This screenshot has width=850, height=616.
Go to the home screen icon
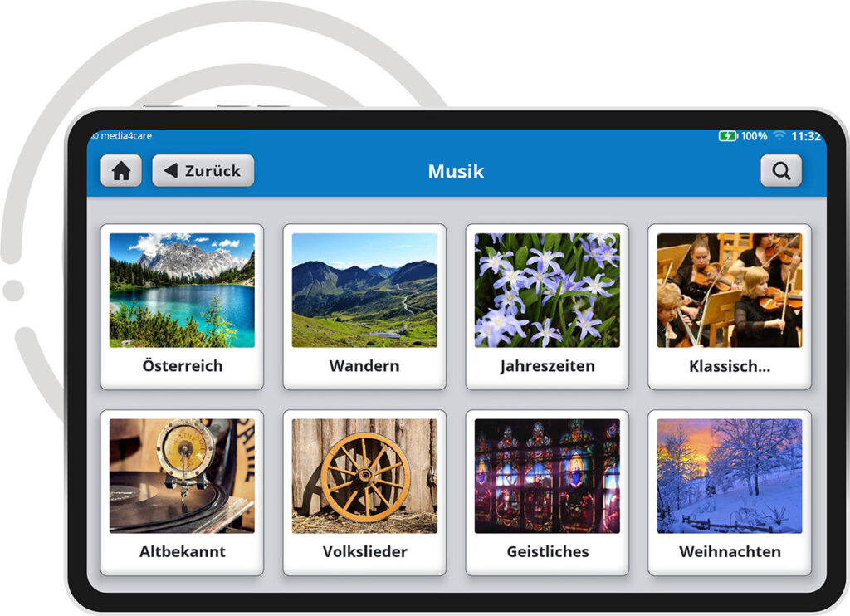[x=121, y=171]
